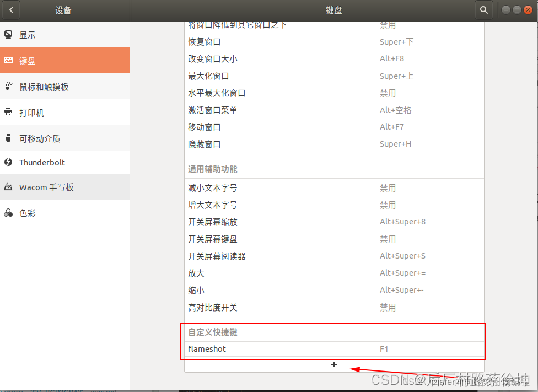The width and height of the screenshot is (538, 392).
Task: Click the Super+H shortcut value
Action: click(x=395, y=144)
